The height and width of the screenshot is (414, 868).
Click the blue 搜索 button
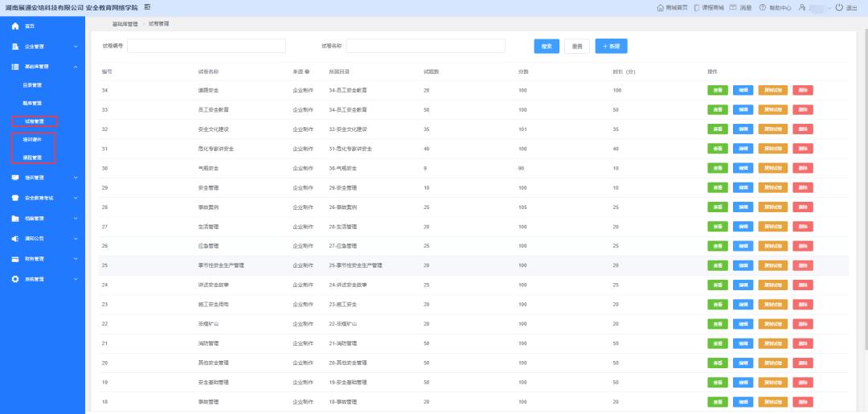tap(546, 46)
